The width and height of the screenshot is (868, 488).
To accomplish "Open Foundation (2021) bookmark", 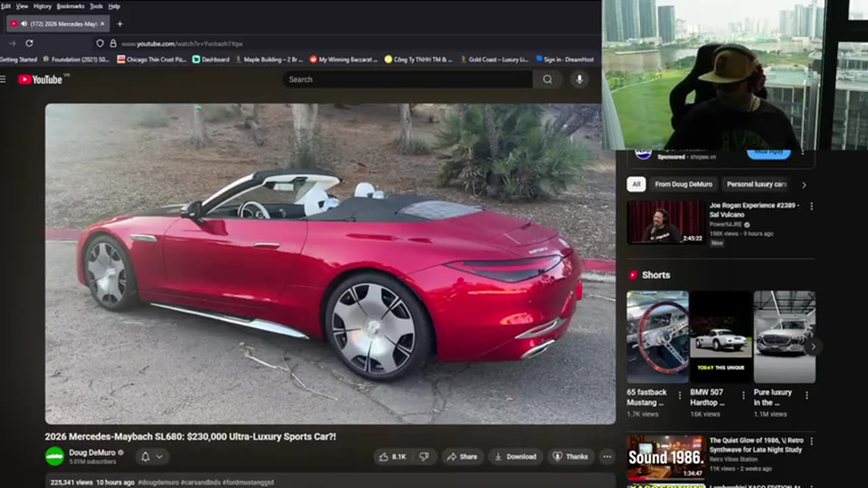I will click(x=76, y=60).
